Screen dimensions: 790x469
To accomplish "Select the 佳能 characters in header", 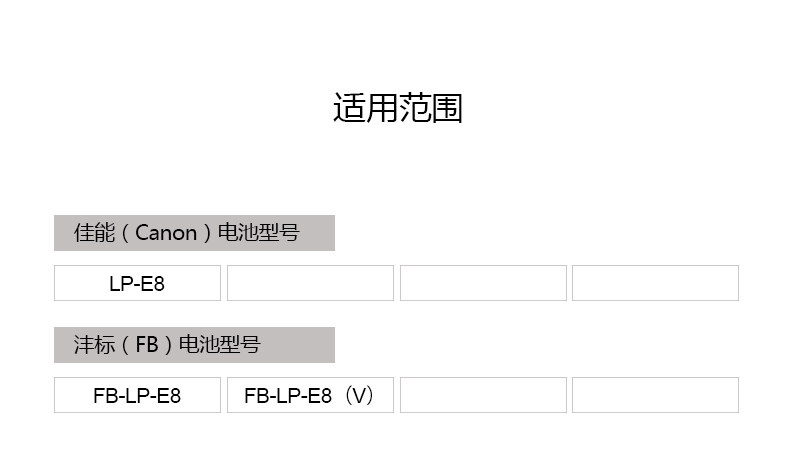I will (x=91, y=233).
